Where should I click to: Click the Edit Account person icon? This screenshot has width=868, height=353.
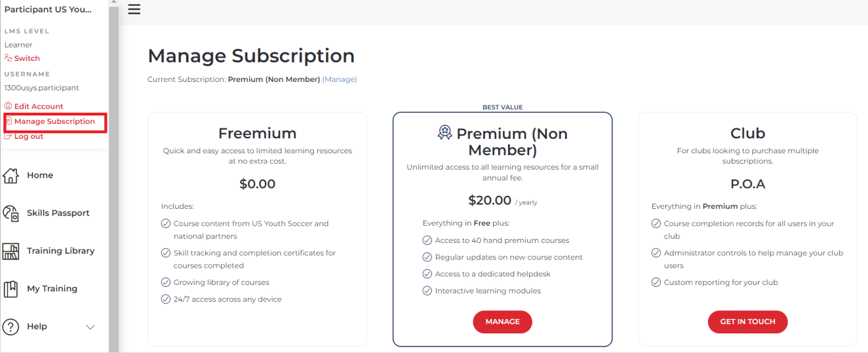tap(9, 106)
